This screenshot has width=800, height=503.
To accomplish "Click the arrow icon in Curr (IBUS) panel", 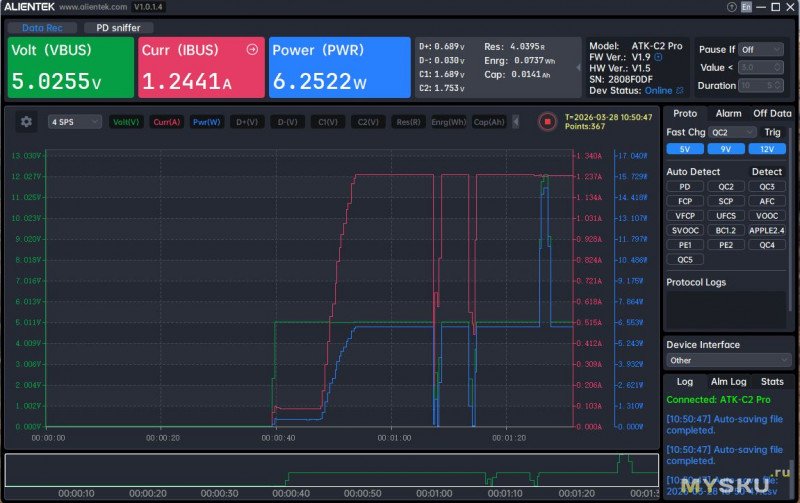I will 252,49.
